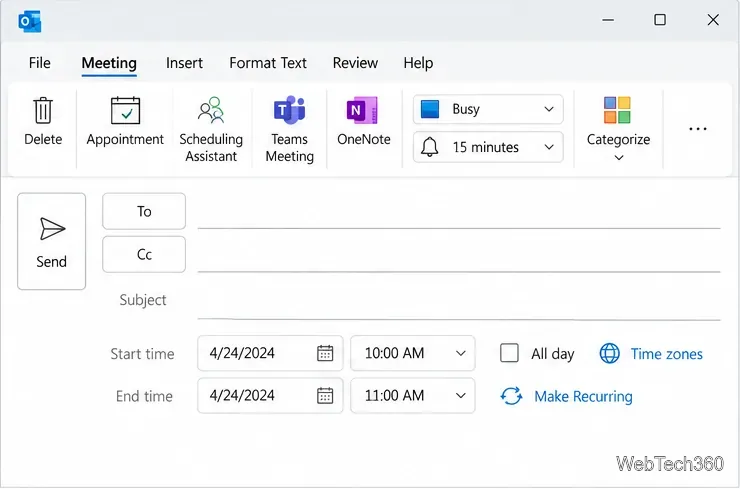
Task: Add a Teams Meeting
Action: click(289, 129)
